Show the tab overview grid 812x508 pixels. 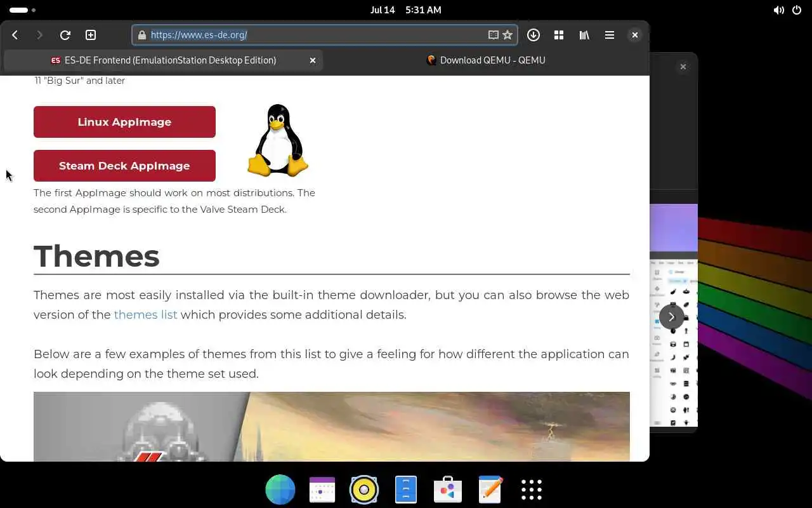559,35
